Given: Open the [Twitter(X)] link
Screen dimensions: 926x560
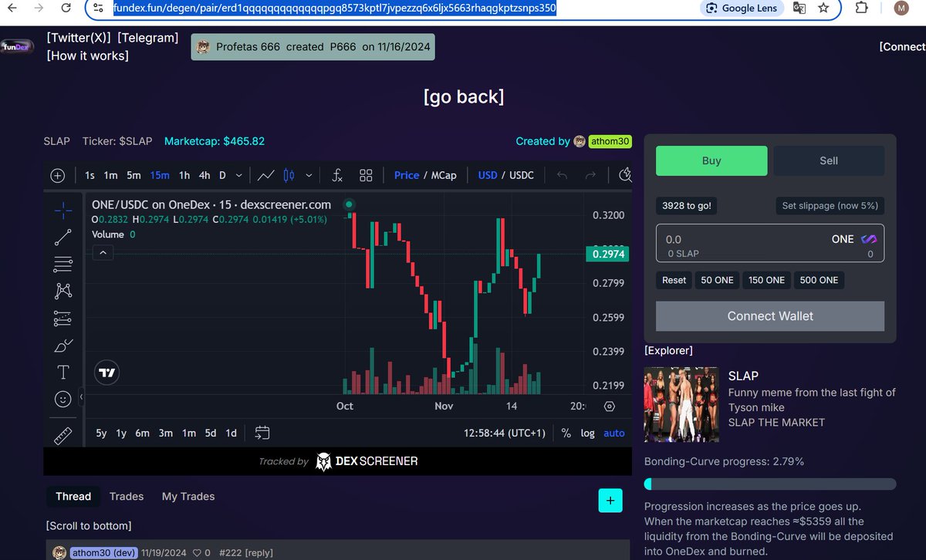Looking at the screenshot, I should point(79,38).
